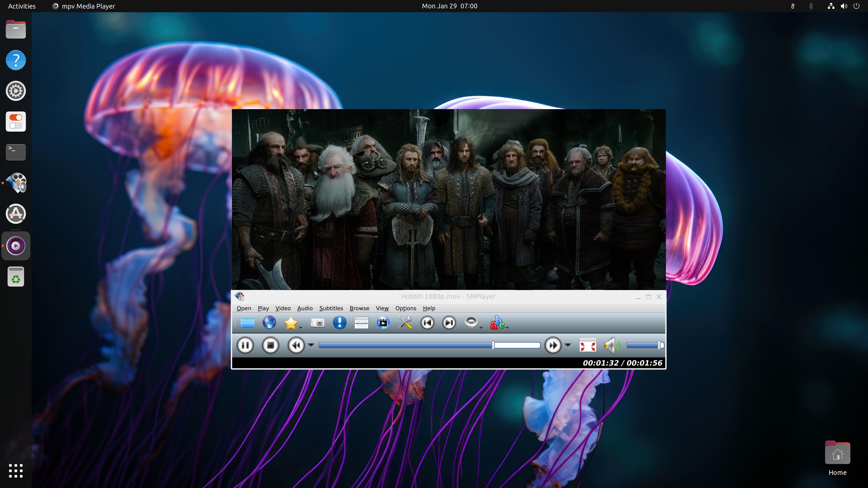Click the yellow star favorites icon
868x488 pixels.
[x=290, y=323]
